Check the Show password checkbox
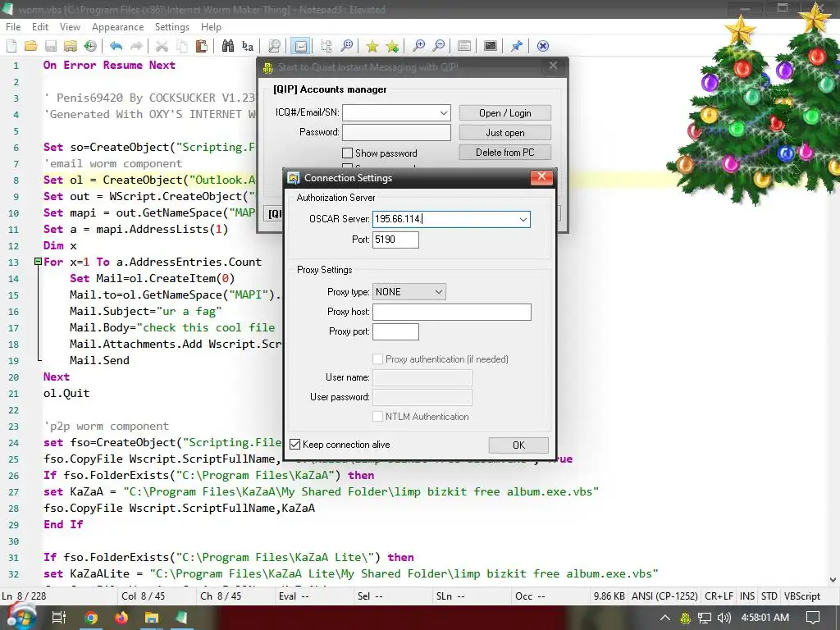This screenshot has width=840, height=630. click(347, 153)
